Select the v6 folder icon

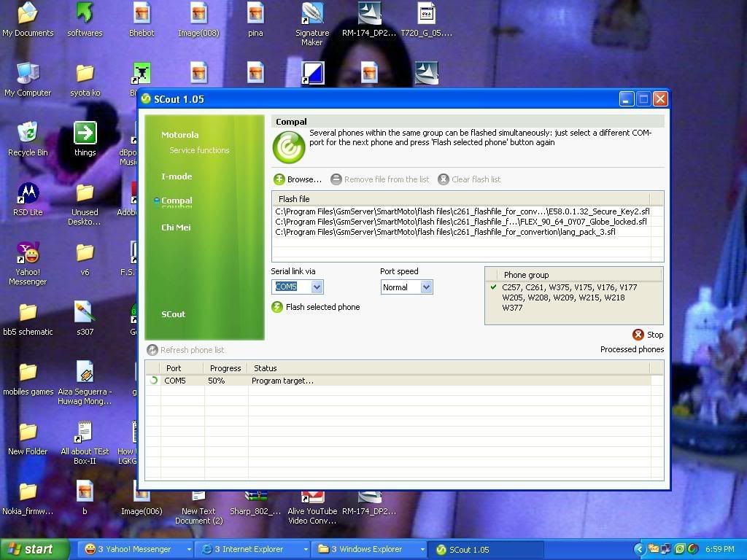click(x=85, y=259)
